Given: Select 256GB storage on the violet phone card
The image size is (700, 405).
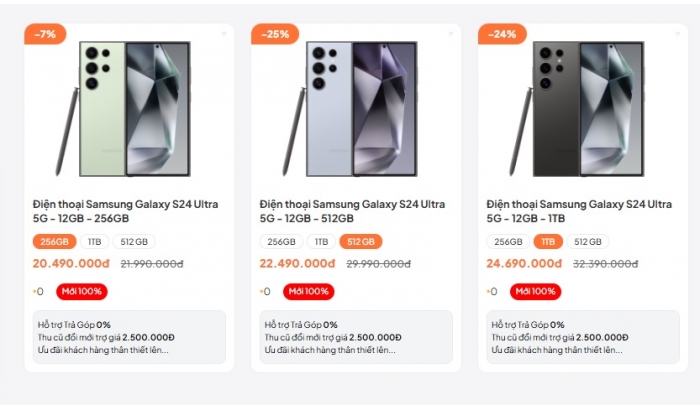Looking at the screenshot, I should [x=281, y=241].
